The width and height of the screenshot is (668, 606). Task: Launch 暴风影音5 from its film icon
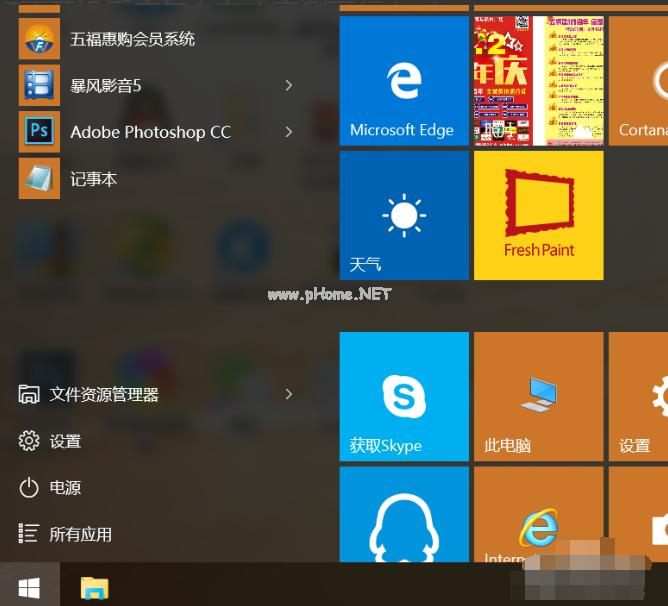(39, 85)
